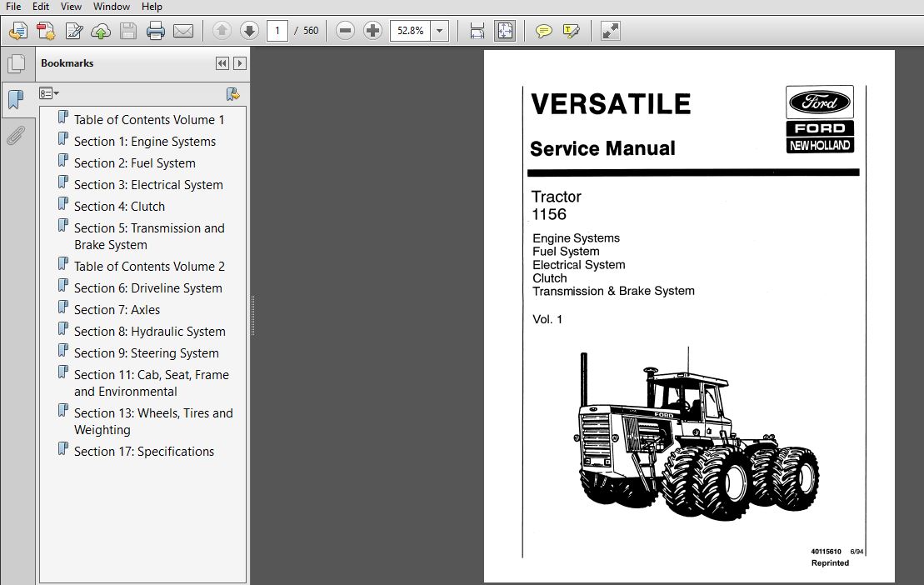
Task: Click the Upload to cloud icon
Action: pos(101,31)
